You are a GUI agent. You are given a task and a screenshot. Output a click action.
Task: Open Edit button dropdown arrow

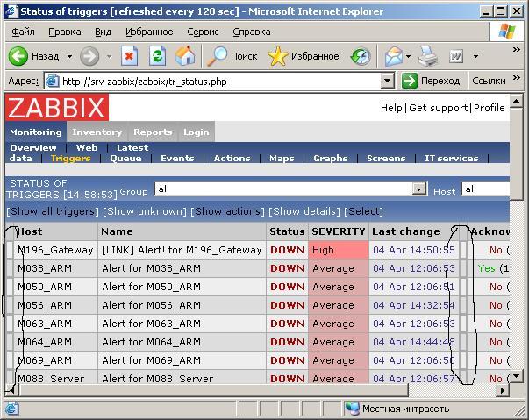(475, 56)
